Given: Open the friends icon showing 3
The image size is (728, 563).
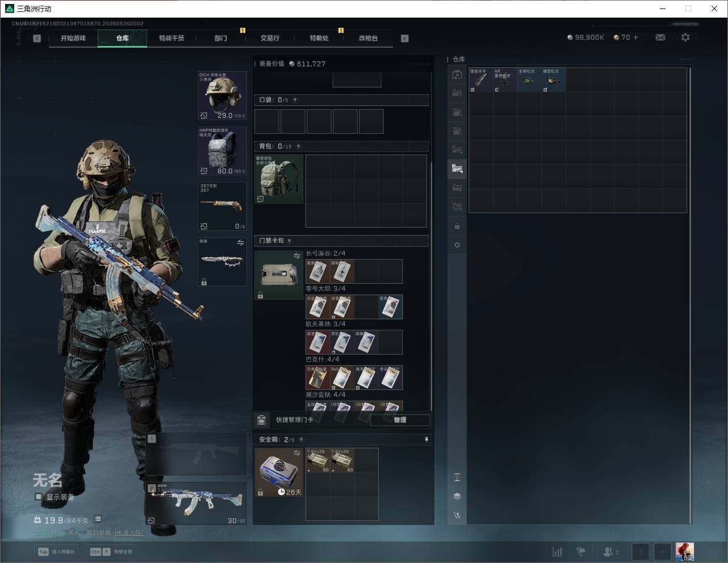Looking at the screenshot, I should click(611, 552).
